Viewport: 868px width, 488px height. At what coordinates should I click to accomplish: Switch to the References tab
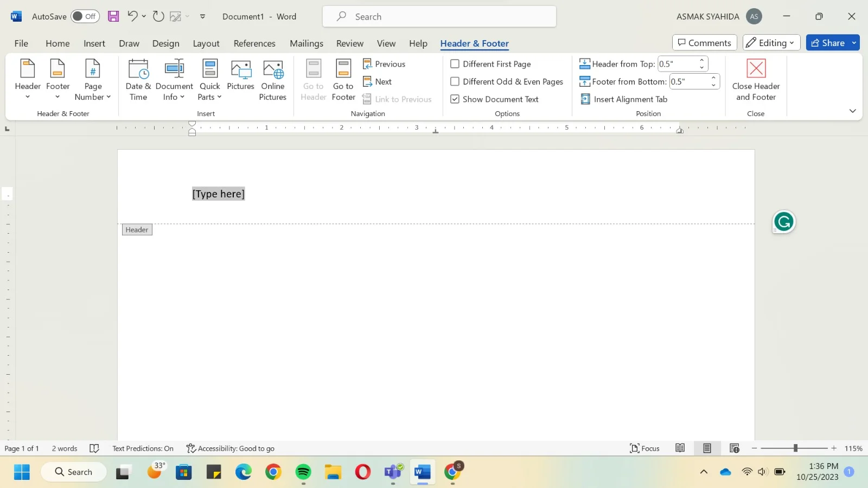pyautogui.click(x=254, y=43)
